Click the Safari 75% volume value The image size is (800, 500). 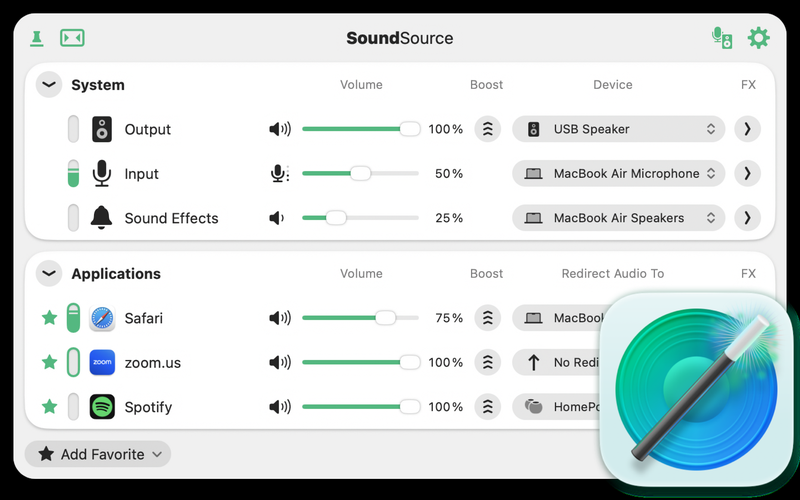pos(449,318)
